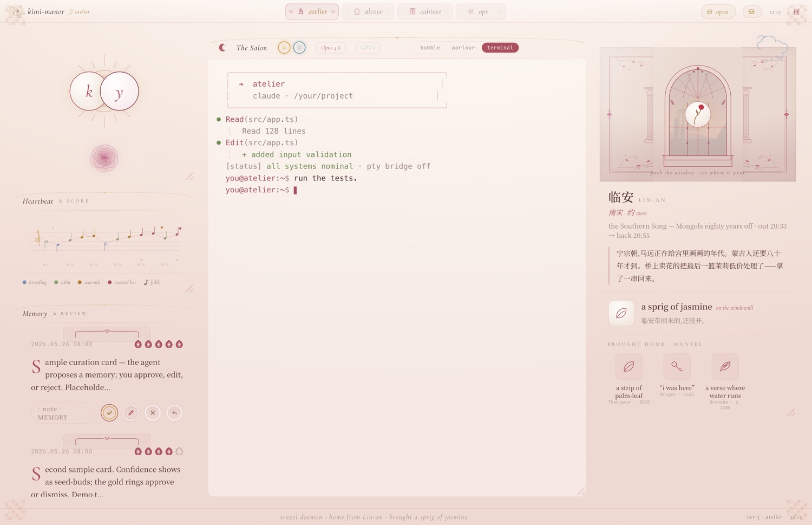Click the terminal prompt input line with the cursor

pyautogui.click(x=261, y=190)
